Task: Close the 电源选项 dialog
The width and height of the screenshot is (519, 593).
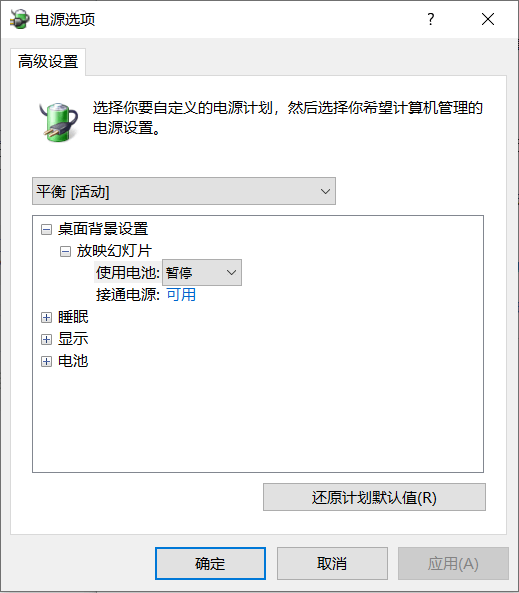Action: [488, 19]
